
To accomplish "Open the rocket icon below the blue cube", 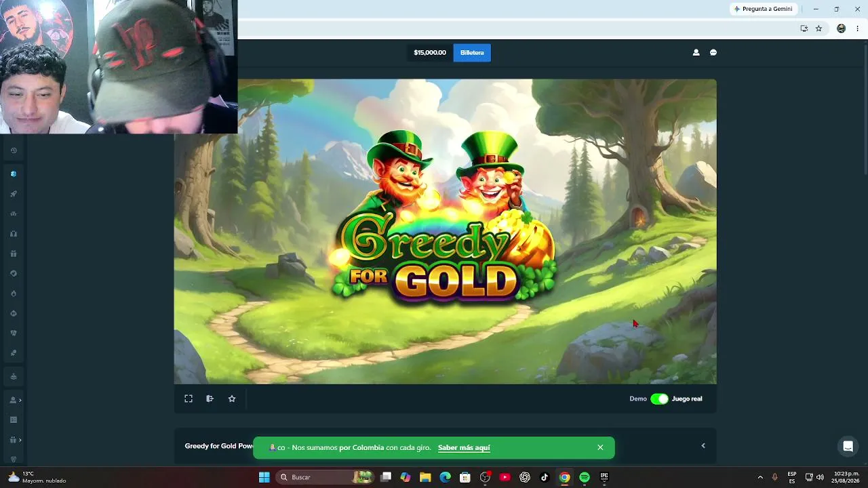I will pos(14,194).
